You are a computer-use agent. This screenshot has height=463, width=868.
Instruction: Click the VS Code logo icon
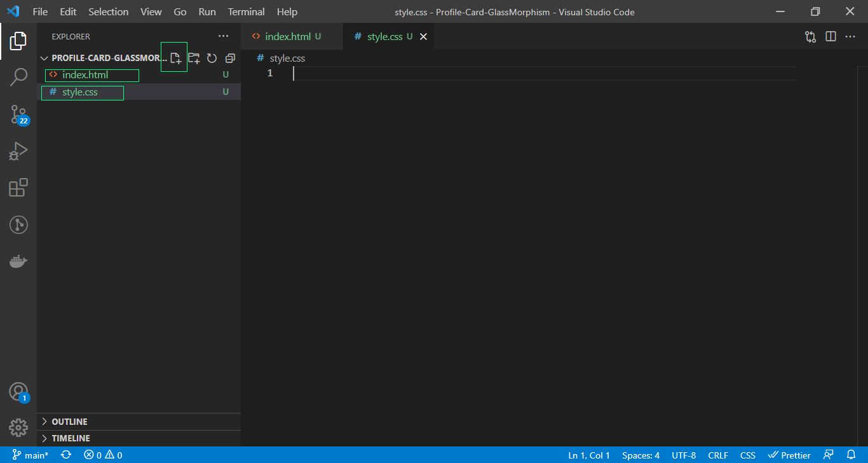click(x=13, y=11)
